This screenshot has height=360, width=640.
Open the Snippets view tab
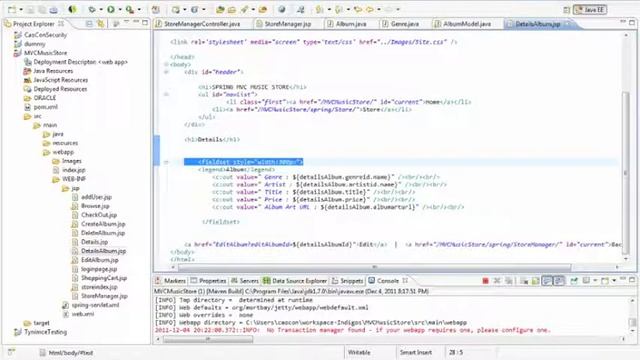pyautogui.click(x=347, y=281)
